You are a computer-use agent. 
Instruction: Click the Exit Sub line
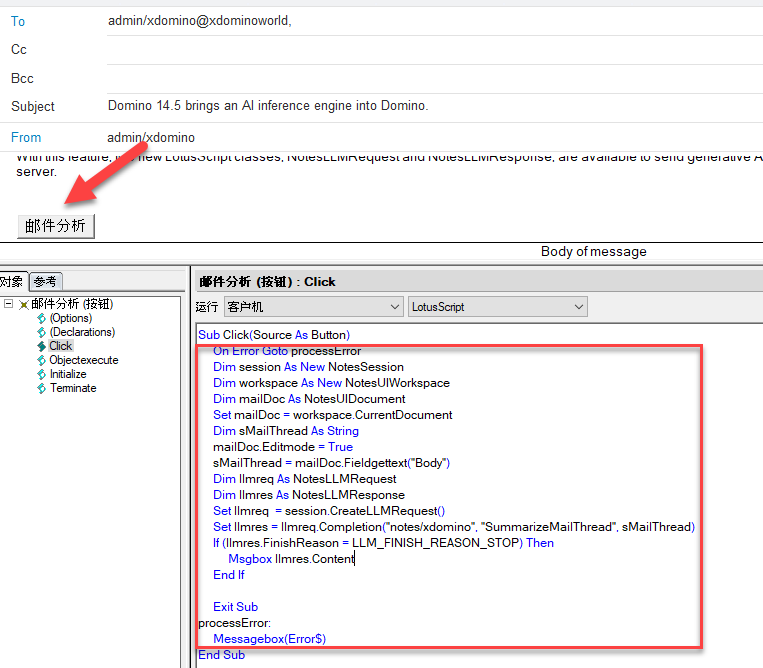(236, 607)
